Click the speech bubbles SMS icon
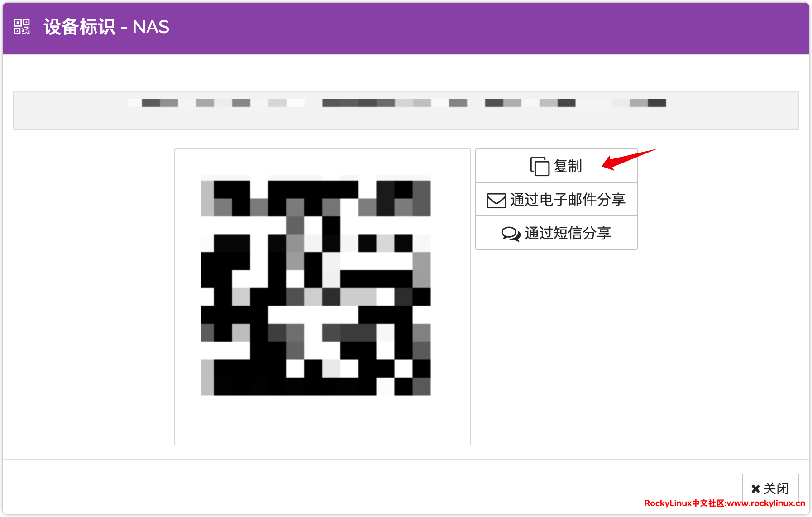This screenshot has height=517, width=812. (x=511, y=234)
